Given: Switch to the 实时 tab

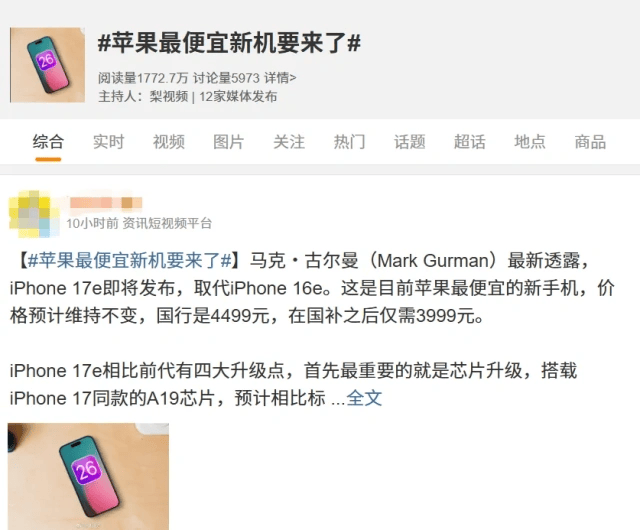Looking at the screenshot, I should 109,142.
